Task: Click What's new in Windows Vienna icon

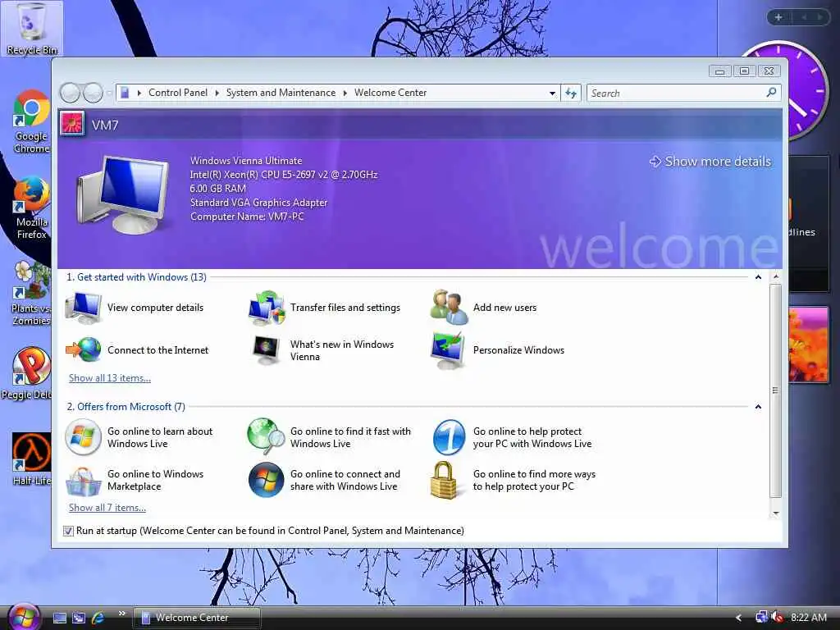Action: point(267,350)
